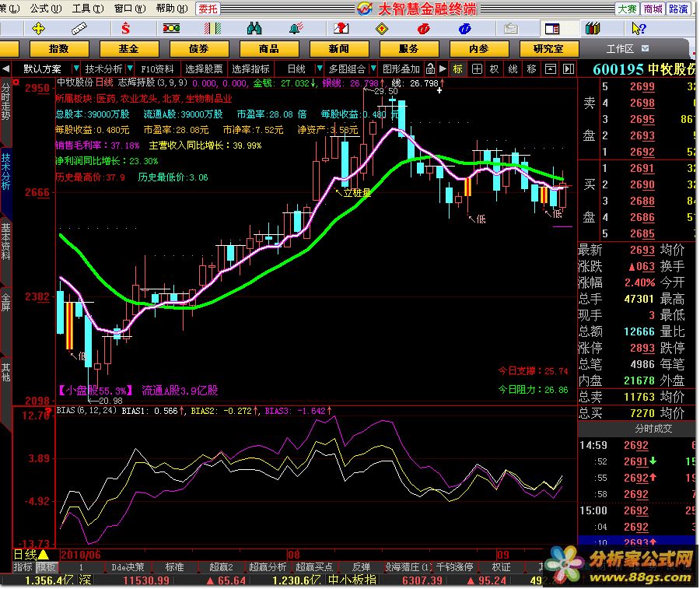700x589 pixels.
Task: Click the blue oval info icon
Action: click(x=464, y=29)
